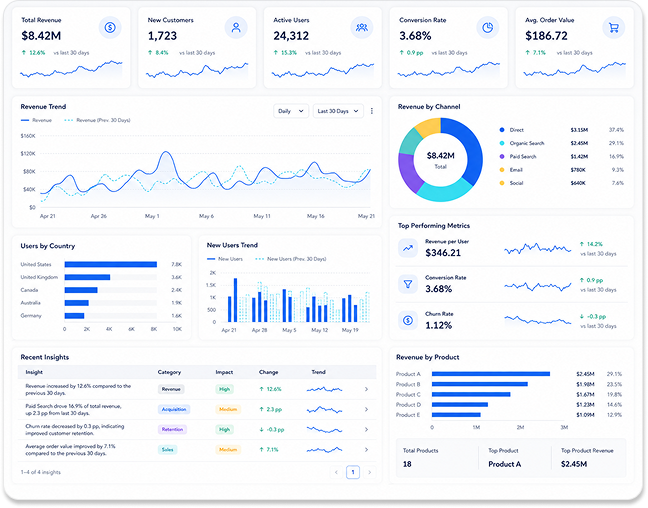Click the Germany users bar
The height and width of the screenshot is (508, 648).
click(74, 316)
